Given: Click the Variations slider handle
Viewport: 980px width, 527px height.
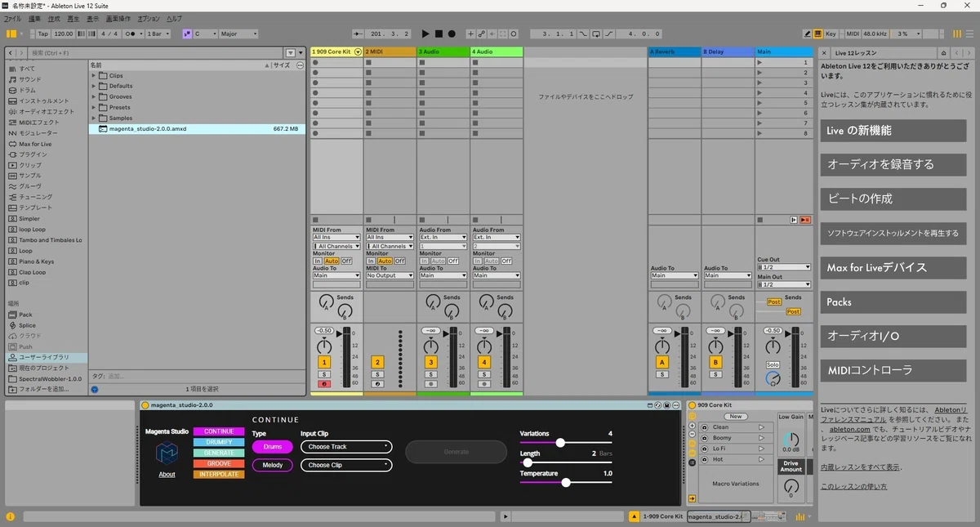Looking at the screenshot, I should [x=560, y=443].
